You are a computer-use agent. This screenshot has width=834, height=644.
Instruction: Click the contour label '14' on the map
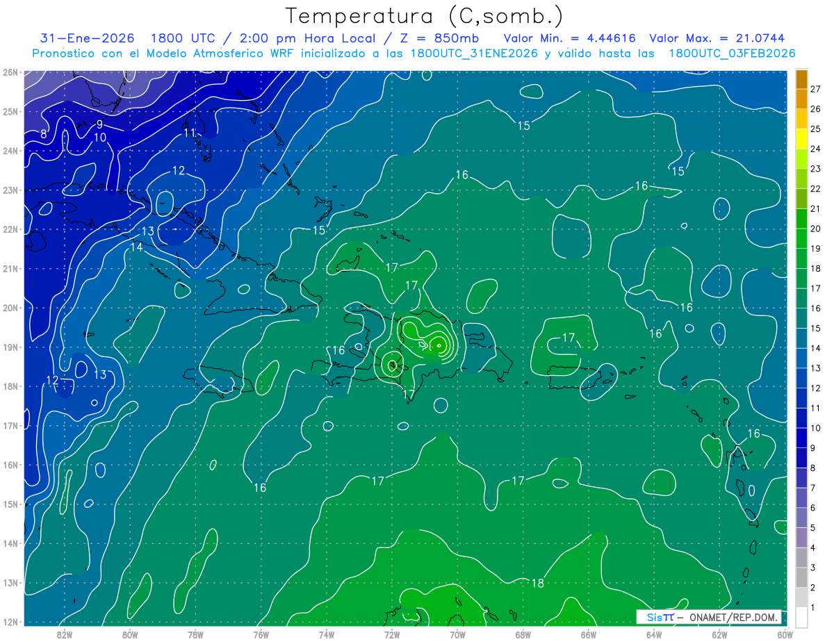click(x=136, y=247)
